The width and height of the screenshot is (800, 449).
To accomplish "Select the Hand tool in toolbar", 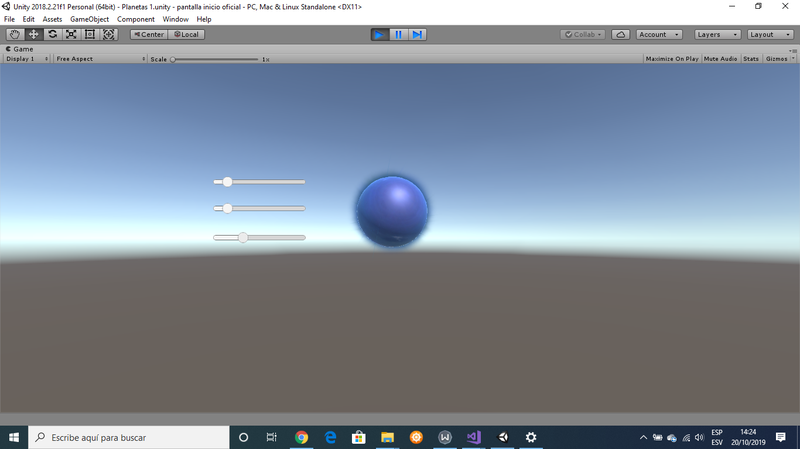I will [x=14, y=34].
